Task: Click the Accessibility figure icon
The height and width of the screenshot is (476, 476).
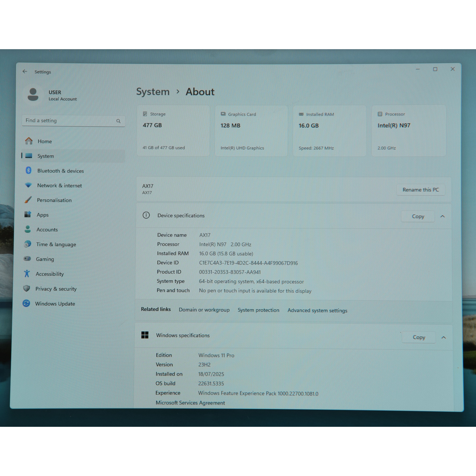Action: pyautogui.click(x=27, y=273)
